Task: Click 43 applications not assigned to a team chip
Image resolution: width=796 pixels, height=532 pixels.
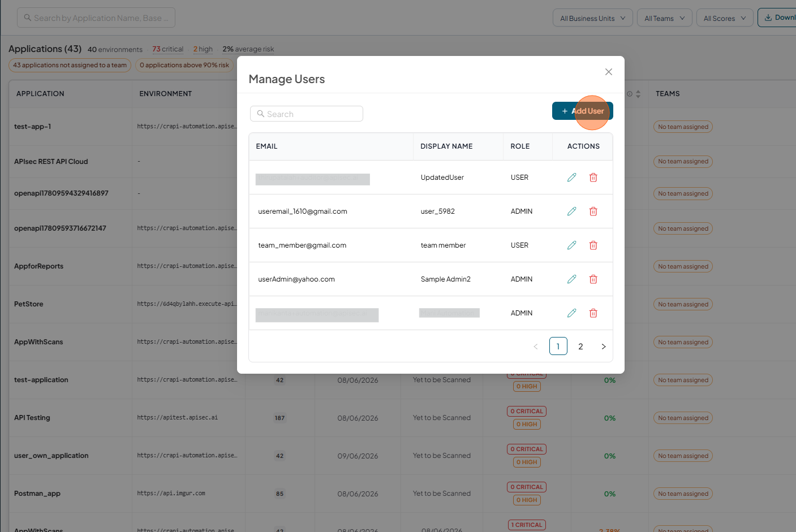Action: [70, 65]
